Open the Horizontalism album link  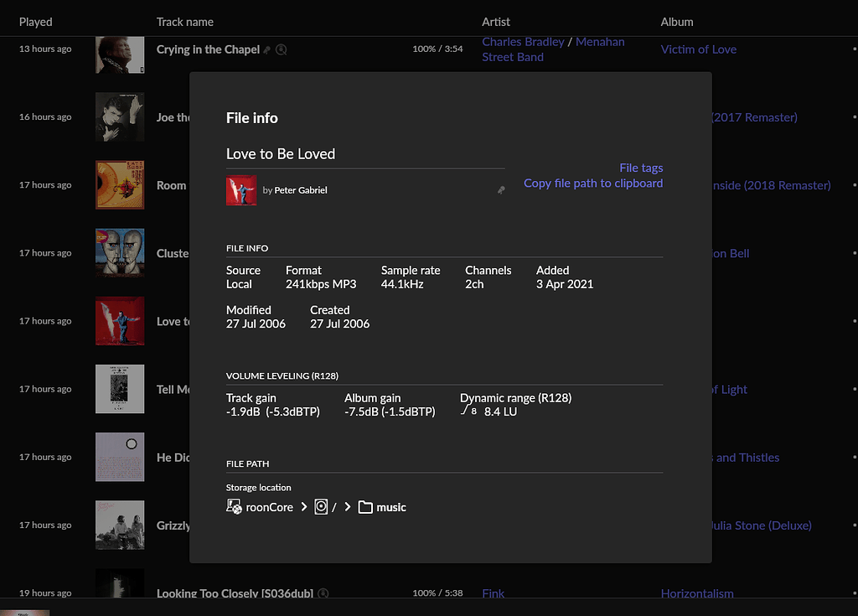pos(697,593)
